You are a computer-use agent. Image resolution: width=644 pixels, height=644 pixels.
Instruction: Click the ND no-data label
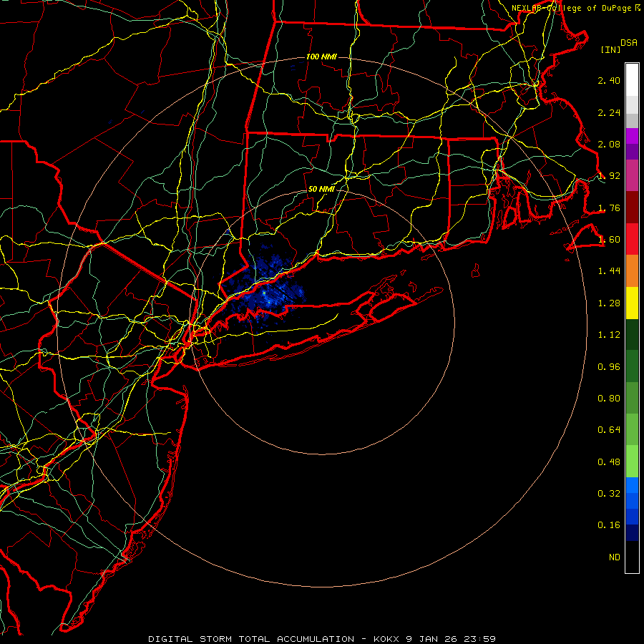[615, 557]
